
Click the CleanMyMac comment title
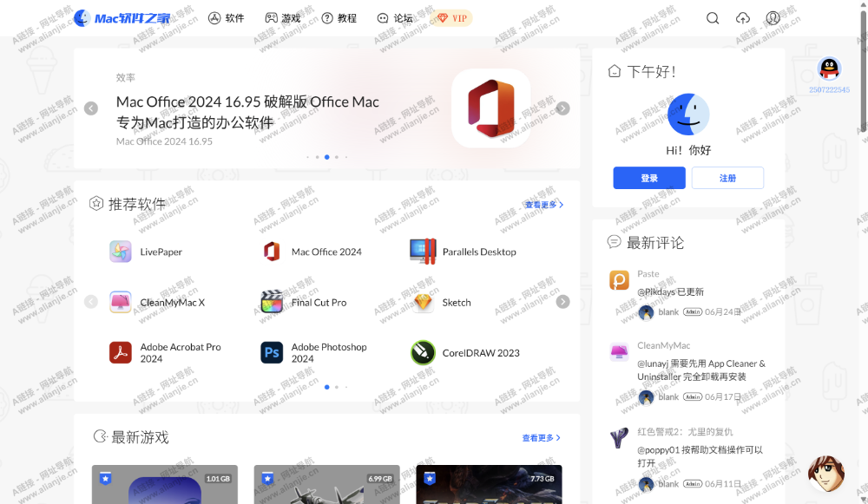click(x=664, y=346)
